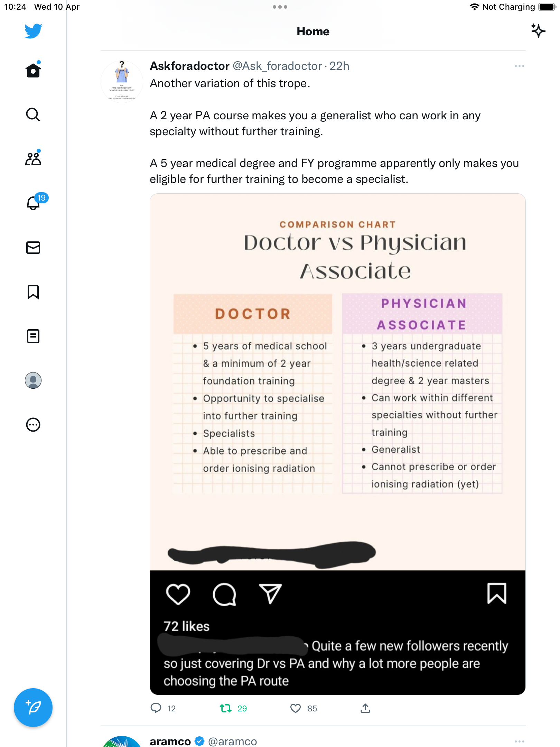Open aramco tweet options menu
The image size is (560, 747).
tap(519, 741)
